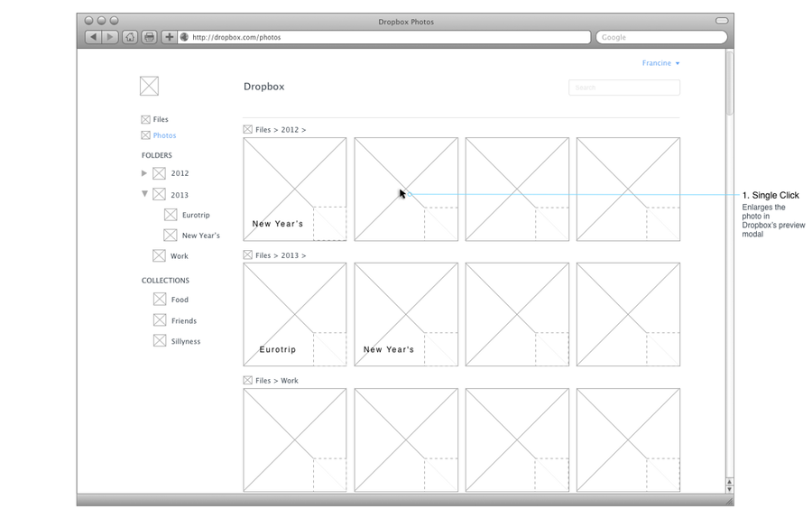
Task: Collapse the 2013 folder triangle
Action: tap(144, 194)
